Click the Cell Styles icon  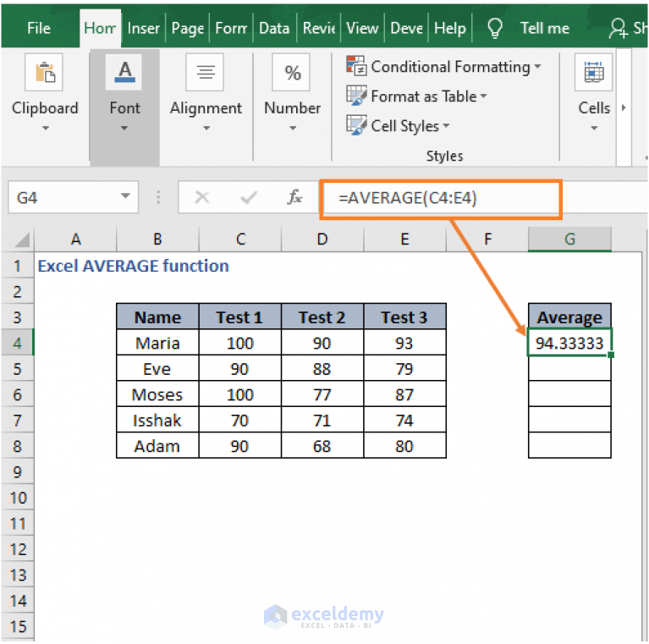point(356,125)
